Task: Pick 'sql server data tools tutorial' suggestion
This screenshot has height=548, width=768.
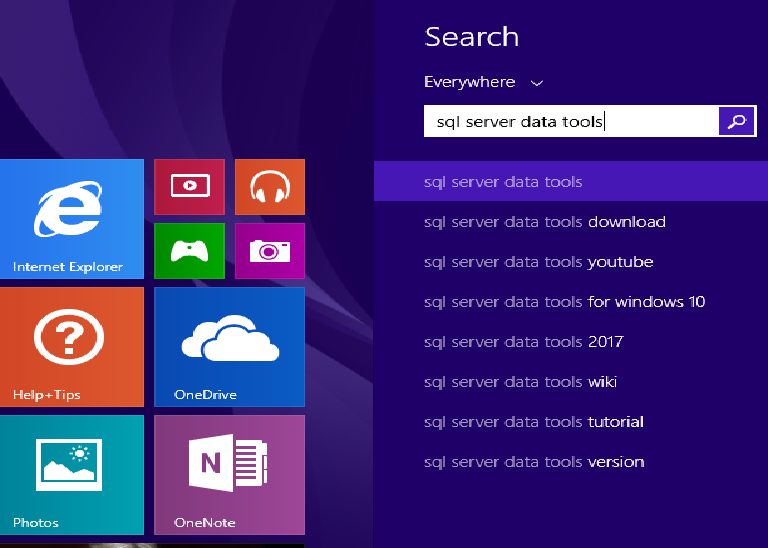Action: 571,422
